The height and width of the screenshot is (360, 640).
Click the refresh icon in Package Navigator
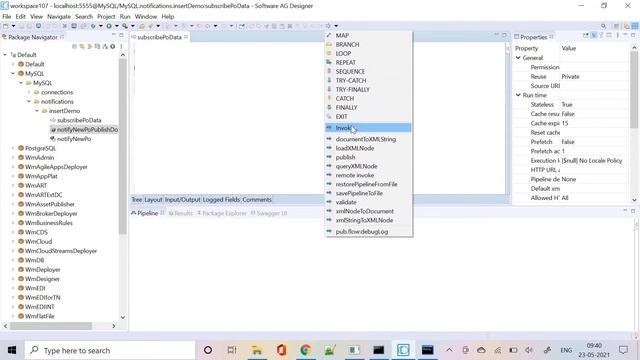coord(113,46)
